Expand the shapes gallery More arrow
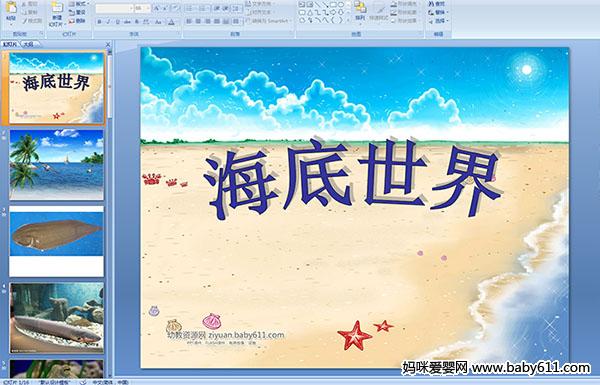This screenshot has height=385, width=600. [x=348, y=20]
